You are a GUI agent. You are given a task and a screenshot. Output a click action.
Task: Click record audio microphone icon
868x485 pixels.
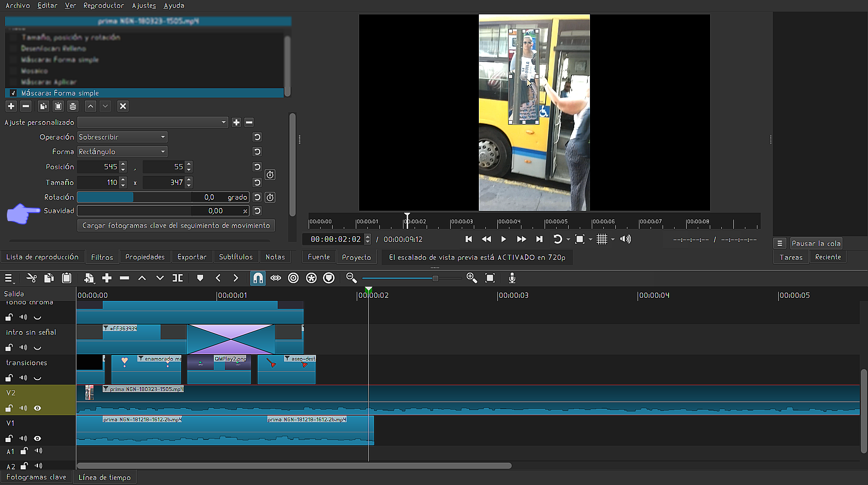point(512,278)
